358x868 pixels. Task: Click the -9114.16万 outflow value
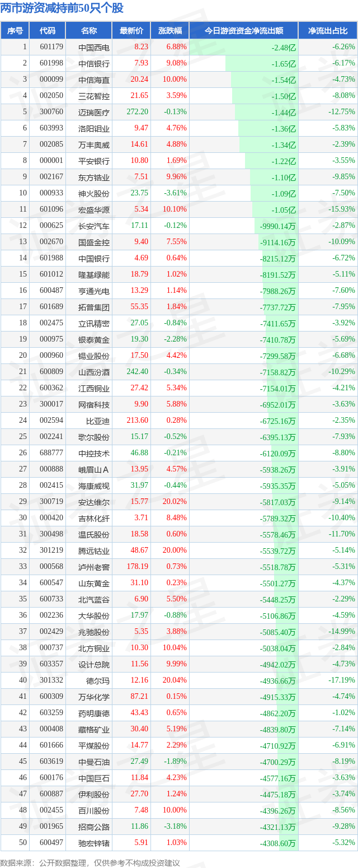coord(278,242)
